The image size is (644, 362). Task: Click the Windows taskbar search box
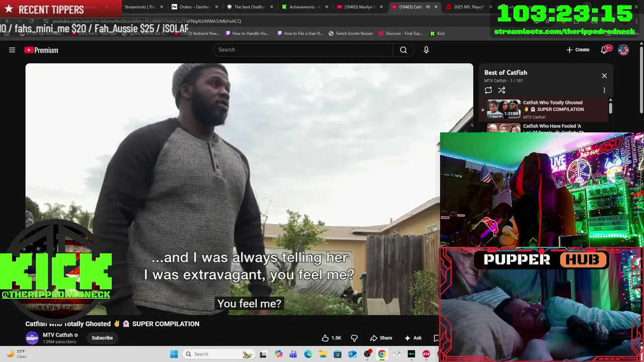coord(218,354)
